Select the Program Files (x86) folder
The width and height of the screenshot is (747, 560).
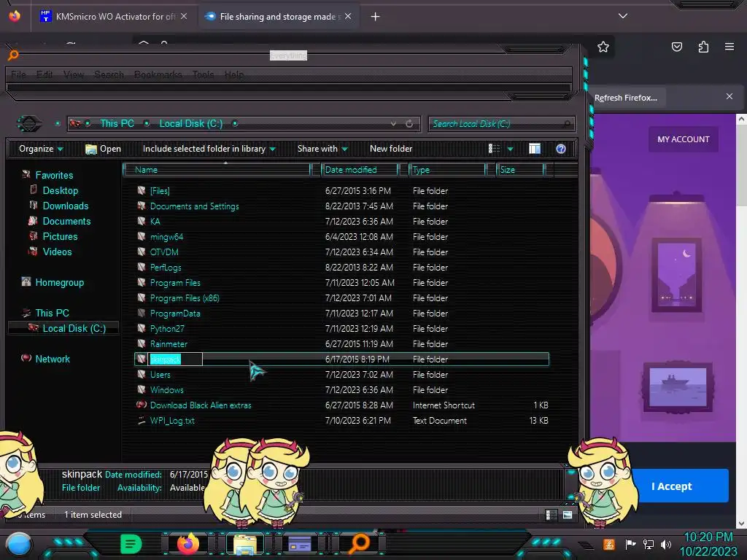[185, 298]
